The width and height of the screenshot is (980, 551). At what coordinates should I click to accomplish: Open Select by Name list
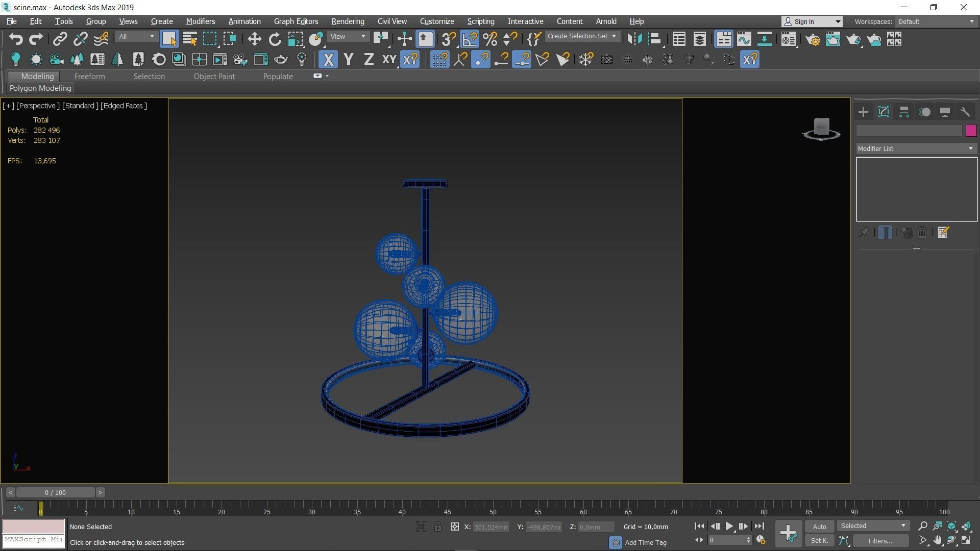point(189,39)
